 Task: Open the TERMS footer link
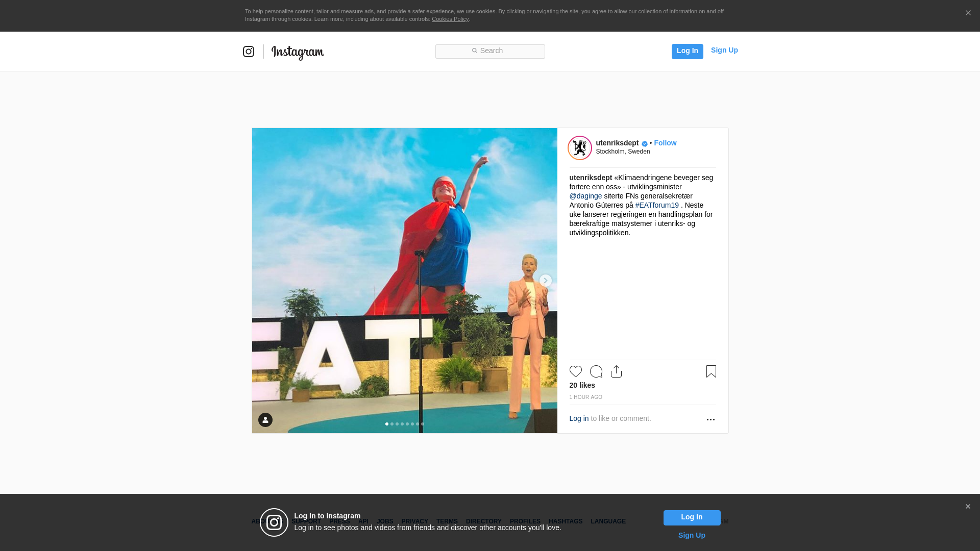click(447, 521)
